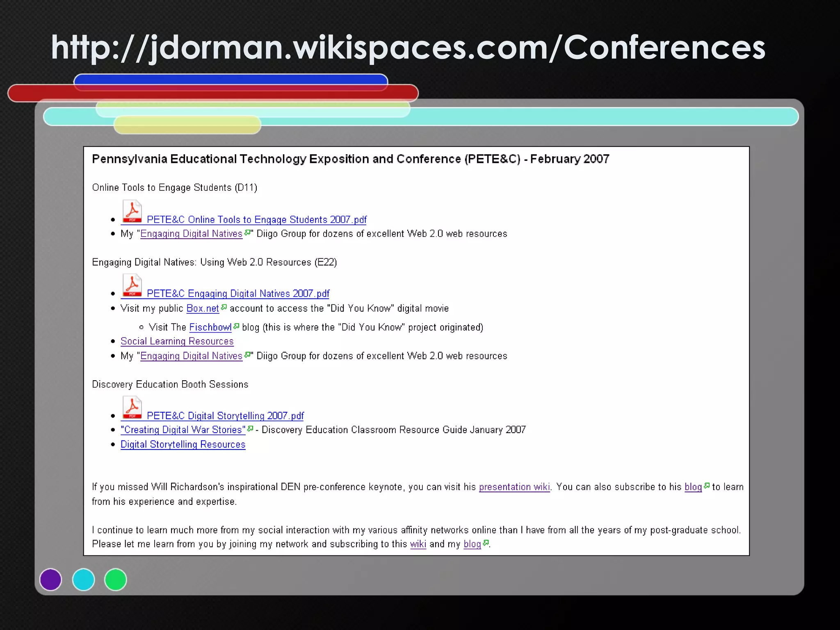Open PETE&C Online Tools to Engage Students 2007.pdf
Image resolution: width=840 pixels, height=630 pixels.
(x=256, y=220)
